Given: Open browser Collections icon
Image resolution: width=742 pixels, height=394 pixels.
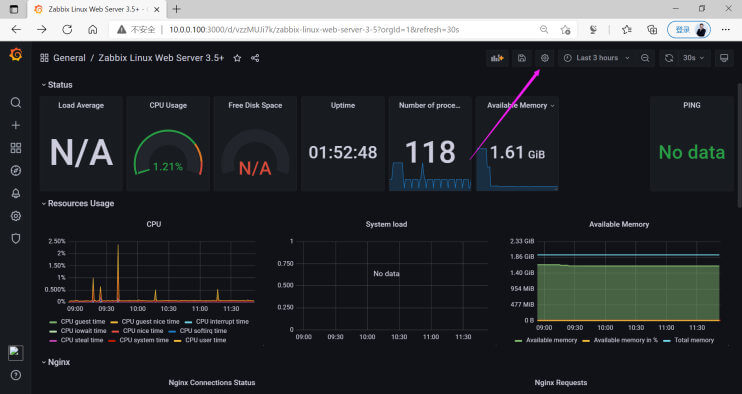Looking at the screenshot, I should click(x=652, y=29).
